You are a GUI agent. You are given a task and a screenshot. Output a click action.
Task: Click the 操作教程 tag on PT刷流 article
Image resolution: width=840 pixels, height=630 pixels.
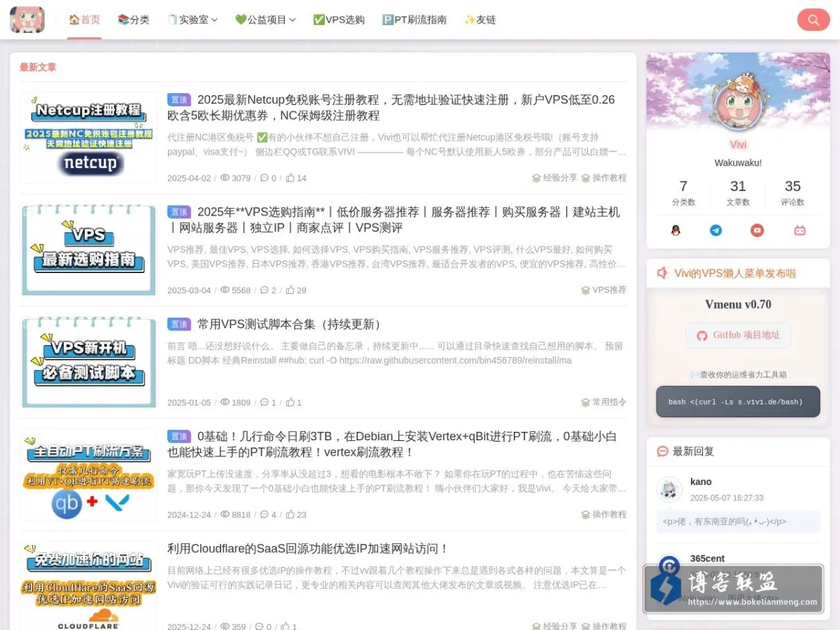tap(609, 514)
